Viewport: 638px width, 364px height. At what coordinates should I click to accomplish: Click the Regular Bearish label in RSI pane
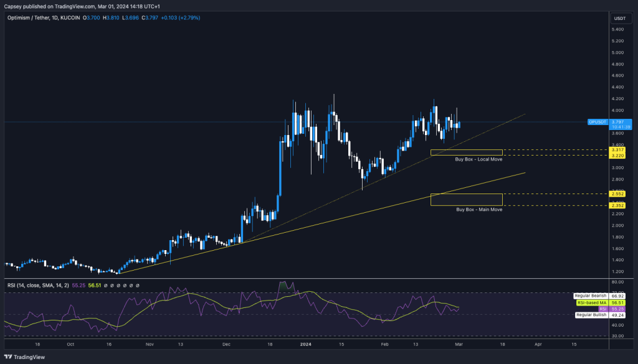tap(590, 296)
